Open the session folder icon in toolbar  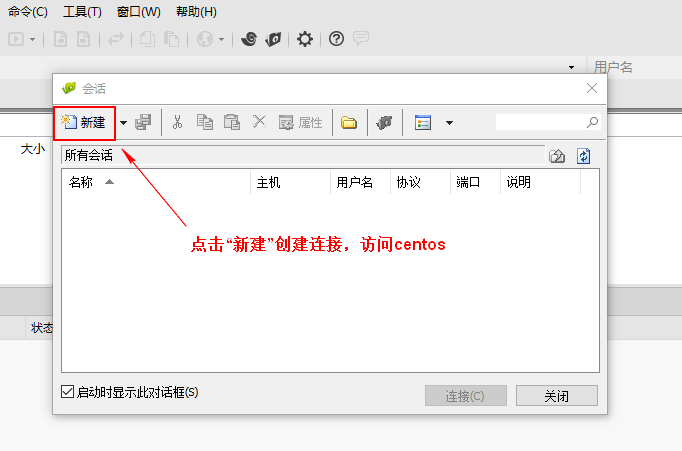click(x=349, y=123)
